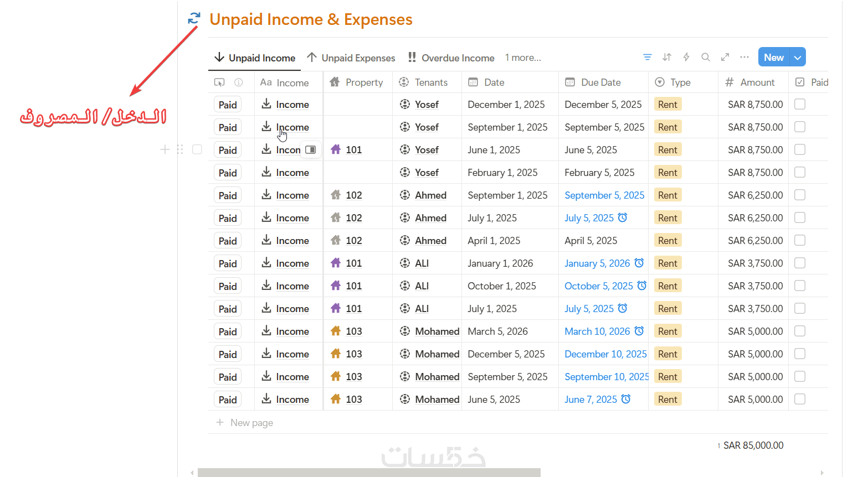This screenshot has width=868, height=477.
Task: Click the blue New button
Action: click(773, 57)
